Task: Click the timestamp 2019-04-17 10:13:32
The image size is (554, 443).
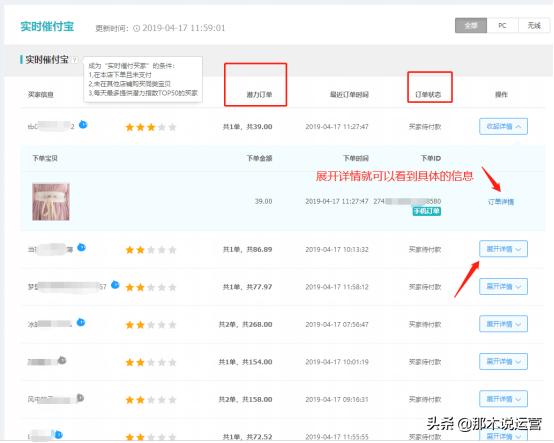Action: [x=337, y=249]
